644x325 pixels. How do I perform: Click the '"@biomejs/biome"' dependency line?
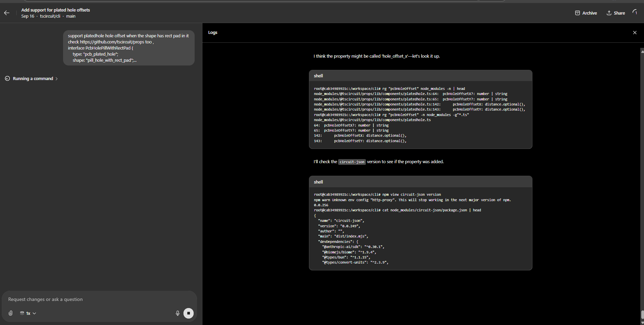[349, 252]
